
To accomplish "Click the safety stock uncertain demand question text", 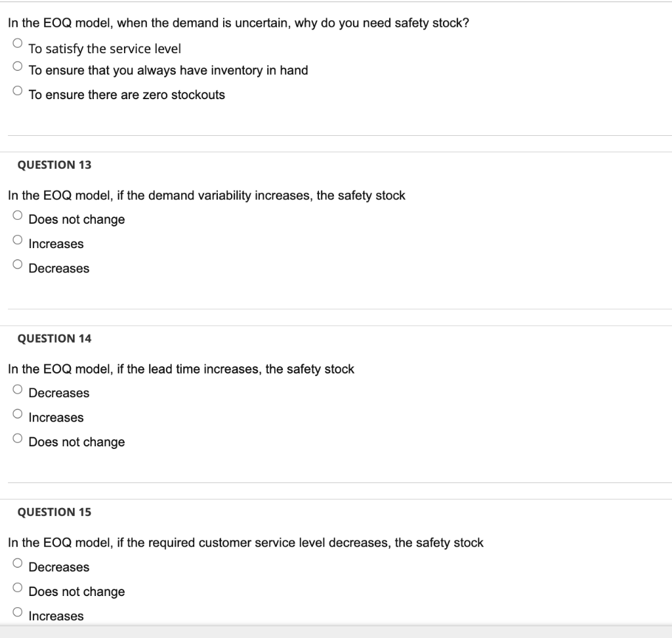I will pos(238,23).
